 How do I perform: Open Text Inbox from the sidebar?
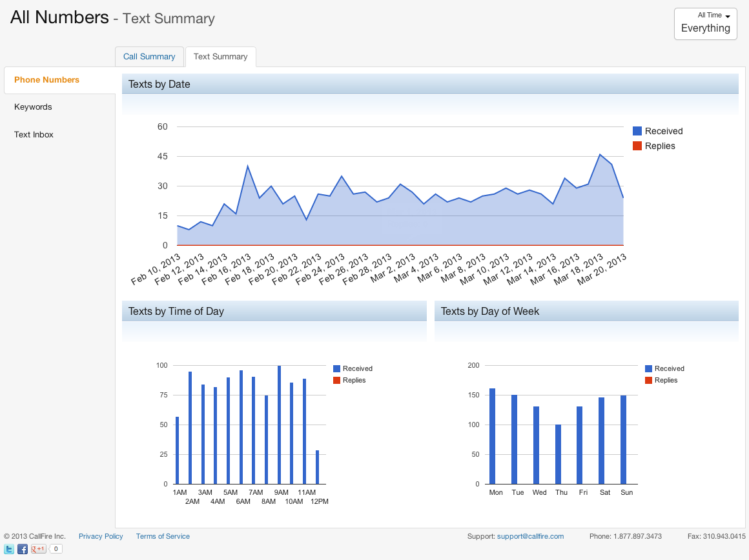point(34,135)
